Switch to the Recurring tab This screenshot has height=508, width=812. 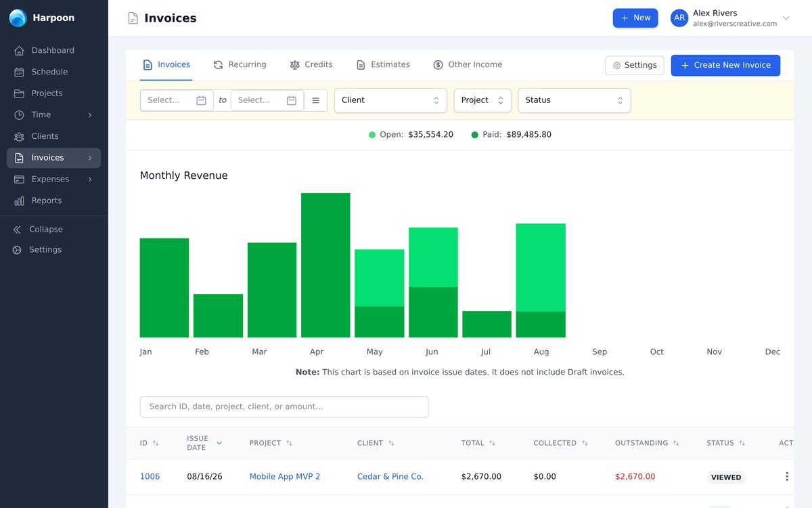coord(240,65)
